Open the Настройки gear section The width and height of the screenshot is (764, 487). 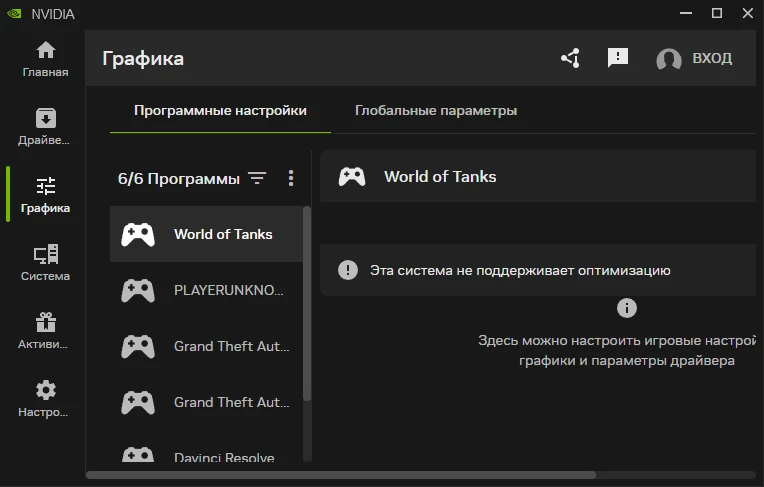[x=45, y=399]
